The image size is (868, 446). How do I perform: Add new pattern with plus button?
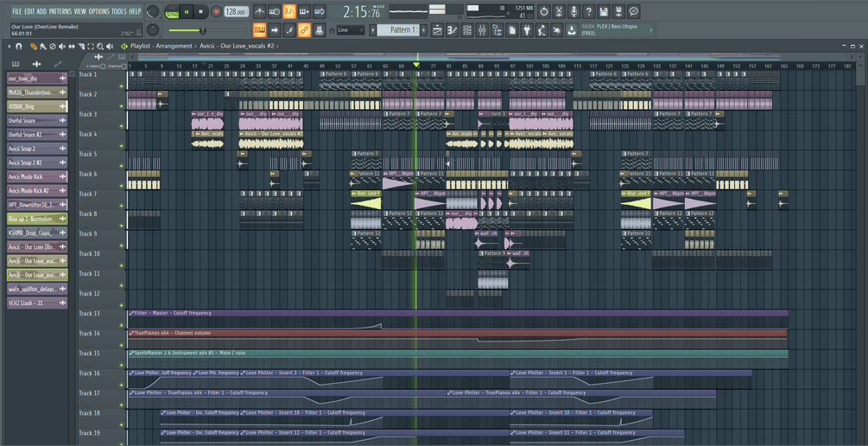click(x=424, y=30)
